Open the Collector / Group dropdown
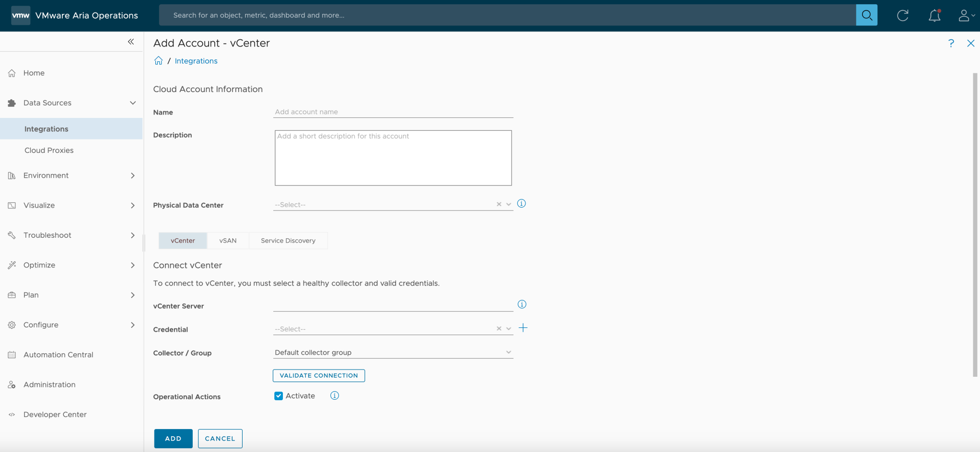This screenshot has height=452, width=980. pyautogui.click(x=508, y=352)
